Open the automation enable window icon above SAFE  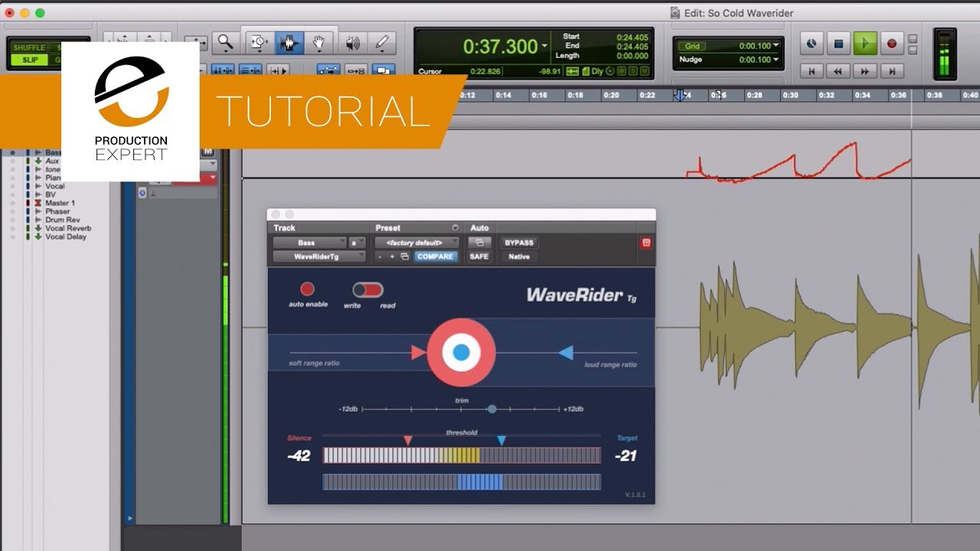tap(479, 243)
